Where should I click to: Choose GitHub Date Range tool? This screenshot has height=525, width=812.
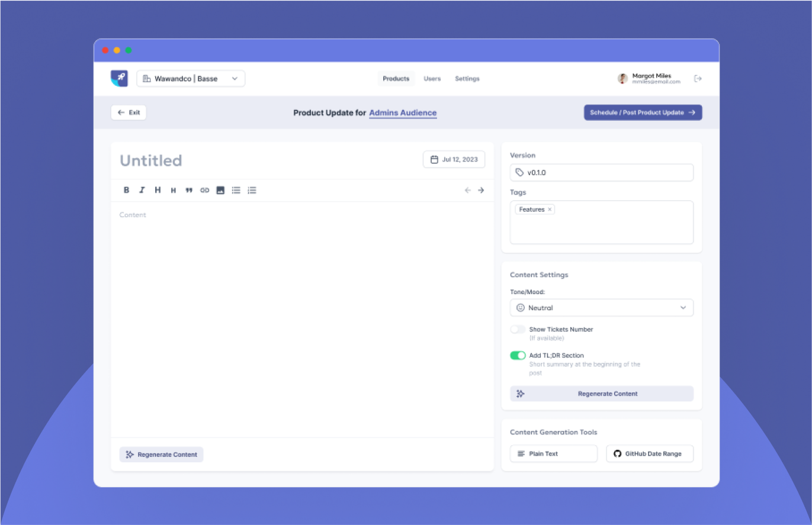tap(650, 453)
